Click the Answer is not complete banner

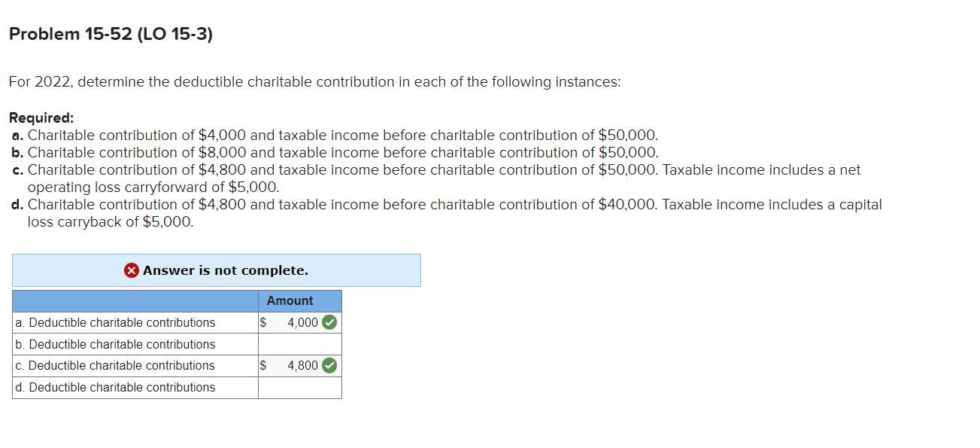[x=217, y=270]
